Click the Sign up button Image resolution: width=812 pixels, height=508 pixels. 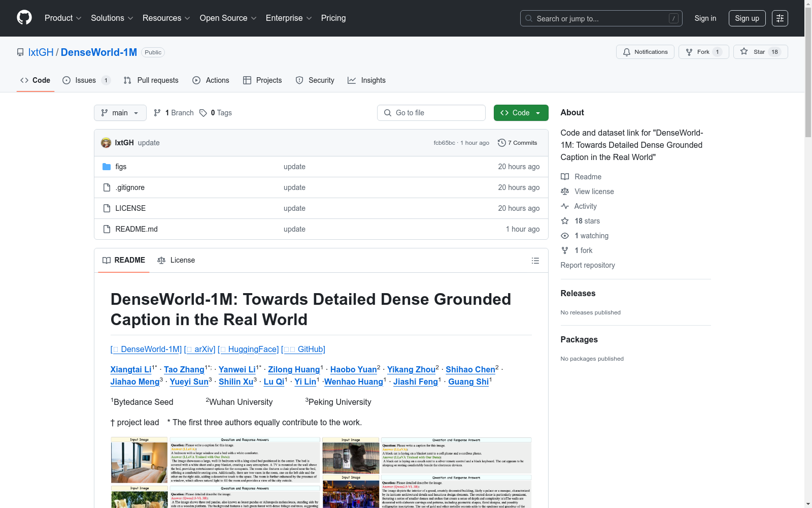[747, 18]
